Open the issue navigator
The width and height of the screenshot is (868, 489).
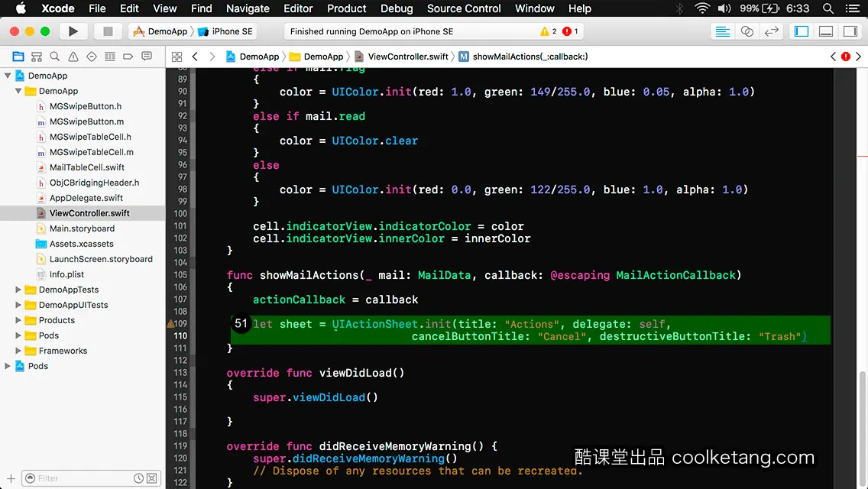[73, 57]
